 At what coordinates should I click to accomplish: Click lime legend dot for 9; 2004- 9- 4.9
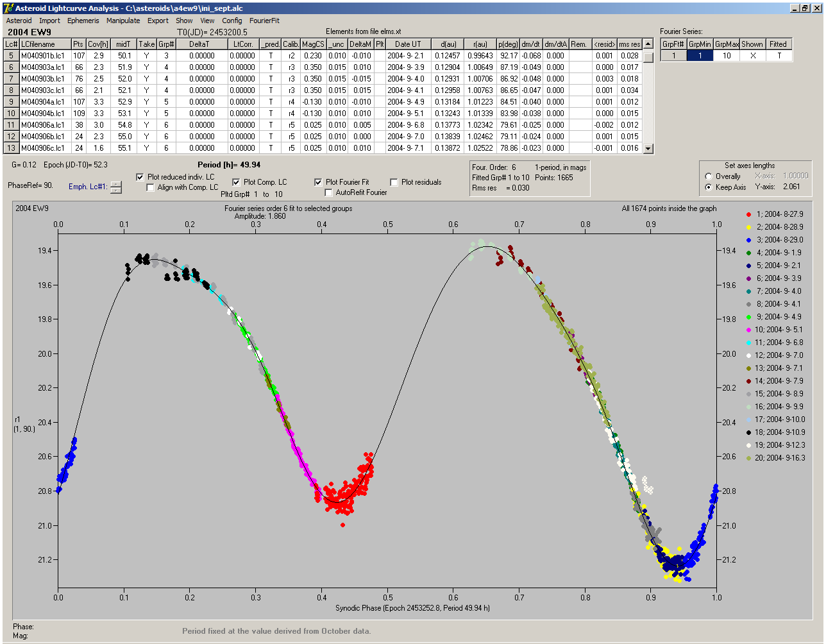pyautogui.click(x=749, y=317)
